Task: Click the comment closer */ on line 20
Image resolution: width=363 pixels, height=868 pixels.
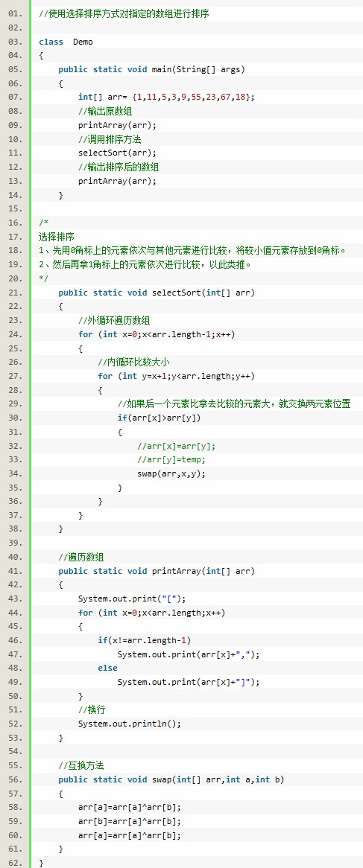Action: pos(43,278)
